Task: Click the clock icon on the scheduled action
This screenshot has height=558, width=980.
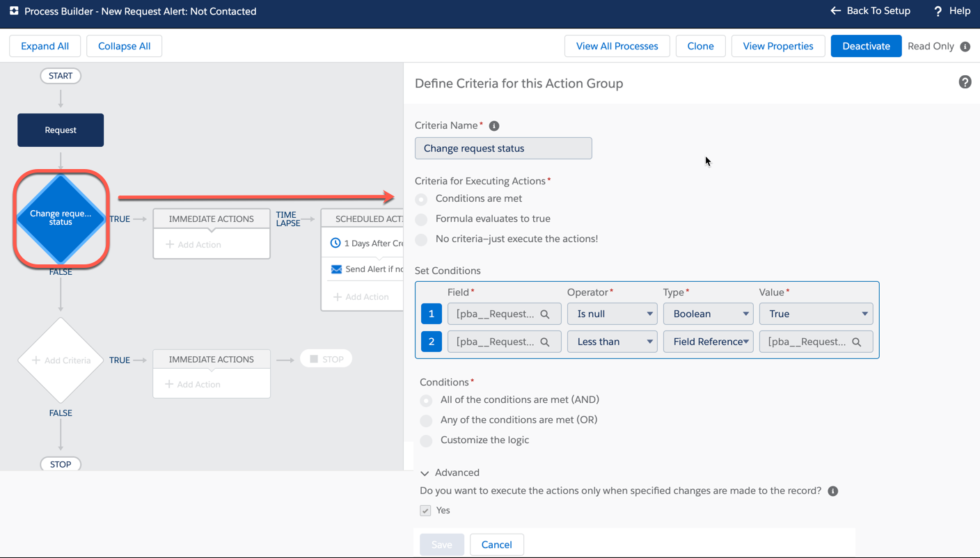Action: tap(336, 242)
